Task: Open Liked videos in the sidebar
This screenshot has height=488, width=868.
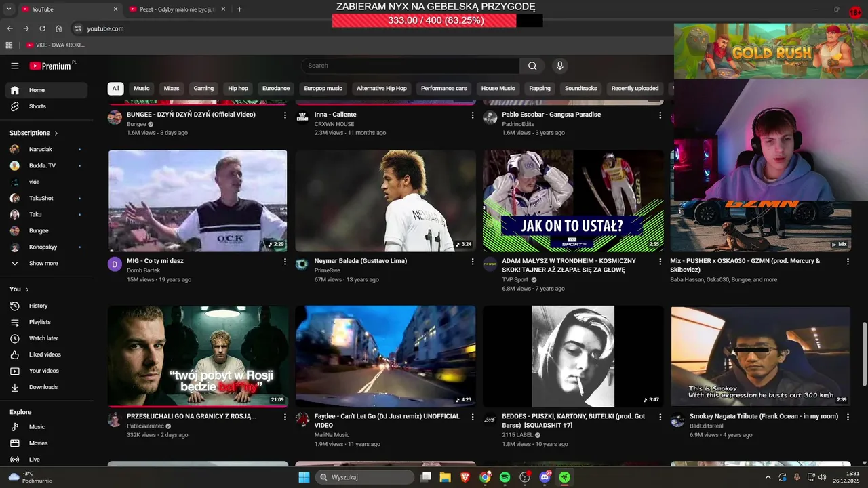Action: [46, 354]
